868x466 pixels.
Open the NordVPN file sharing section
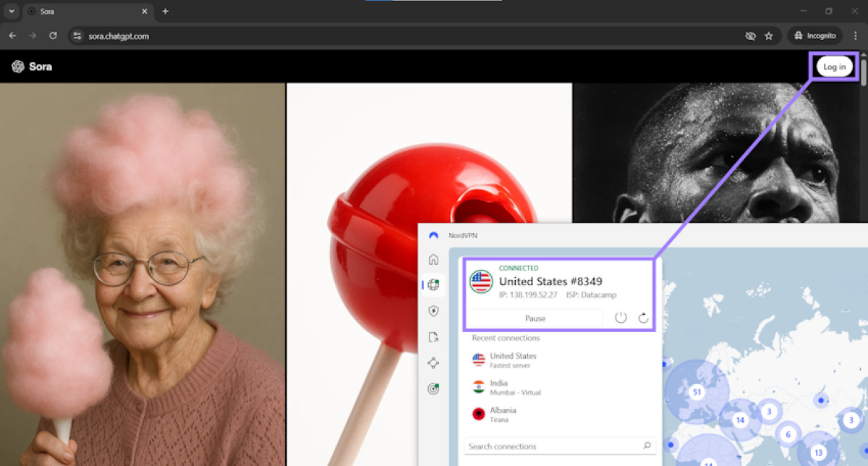click(433, 337)
